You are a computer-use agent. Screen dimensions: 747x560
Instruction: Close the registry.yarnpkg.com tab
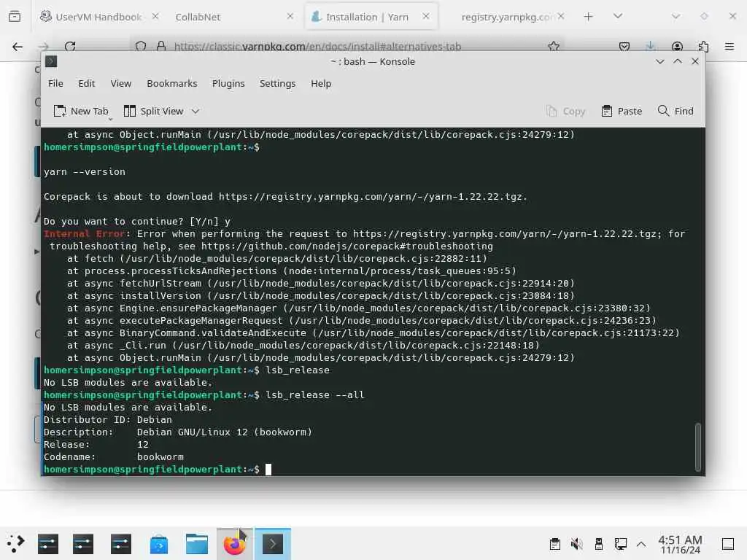(561, 17)
